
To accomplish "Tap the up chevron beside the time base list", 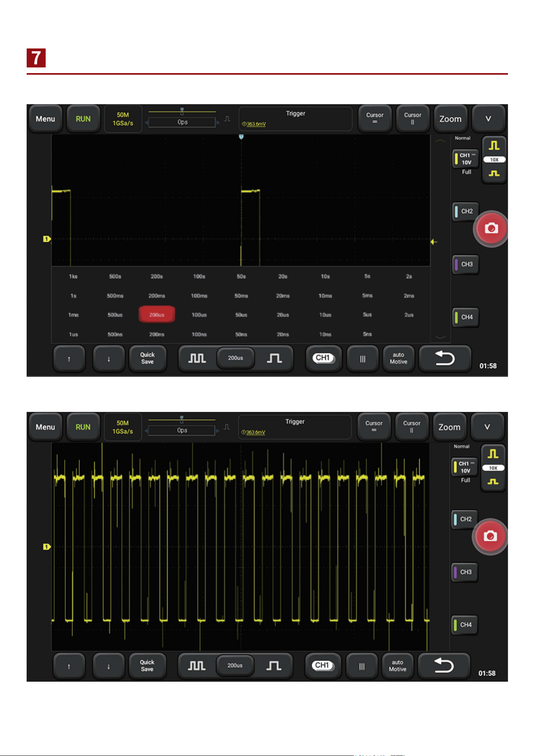I will [440, 141].
